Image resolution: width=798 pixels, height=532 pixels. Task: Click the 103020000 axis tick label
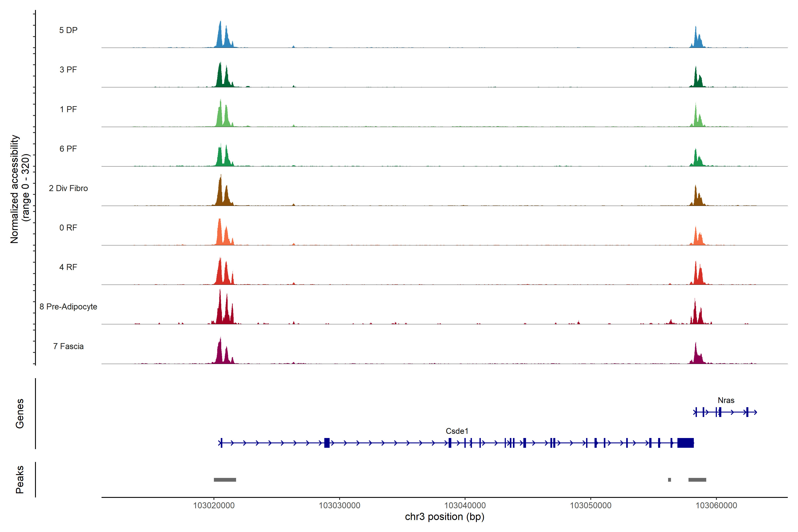click(x=214, y=505)
